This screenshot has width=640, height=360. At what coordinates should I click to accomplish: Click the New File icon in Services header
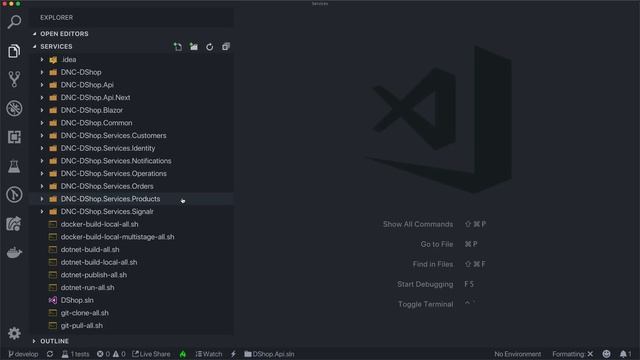pos(178,47)
